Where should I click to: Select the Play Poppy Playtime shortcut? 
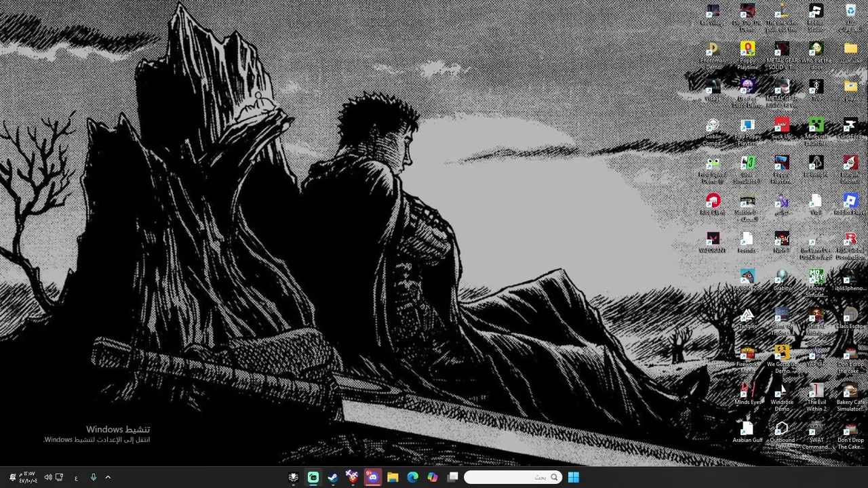click(x=747, y=132)
